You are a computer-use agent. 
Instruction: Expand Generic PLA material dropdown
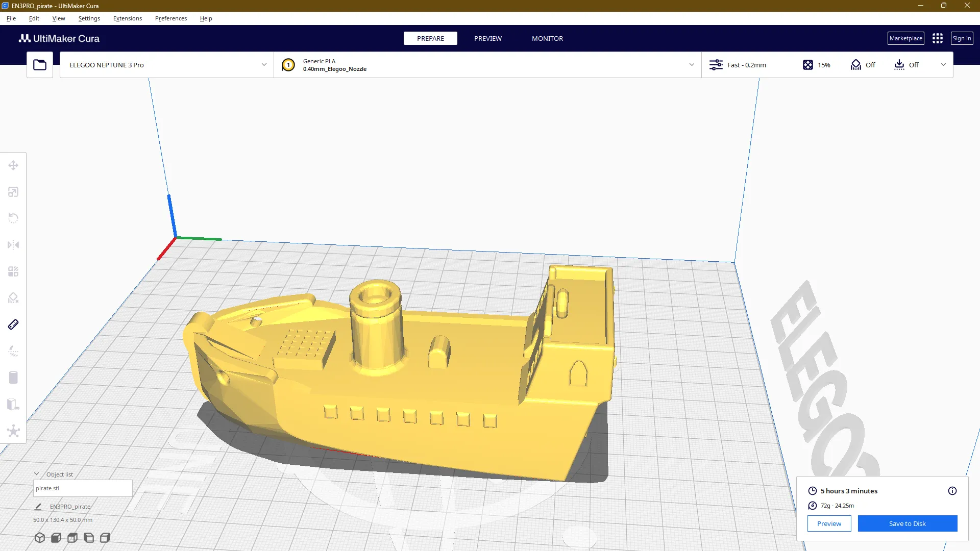(692, 65)
